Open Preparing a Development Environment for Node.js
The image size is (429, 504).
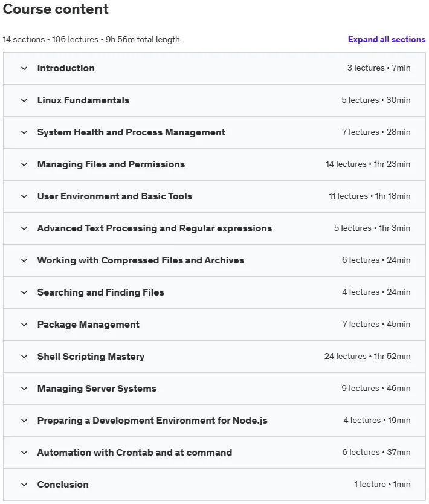152,421
